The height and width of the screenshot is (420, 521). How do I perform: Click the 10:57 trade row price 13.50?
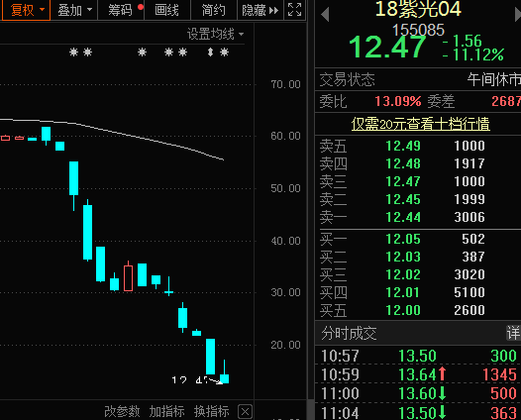coord(417,356)
